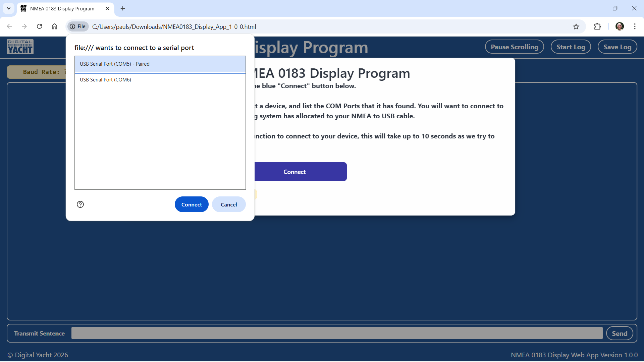The image size is (644, 362).
Task: Open Chrome three-dot menu
Action: click(635, 26)
